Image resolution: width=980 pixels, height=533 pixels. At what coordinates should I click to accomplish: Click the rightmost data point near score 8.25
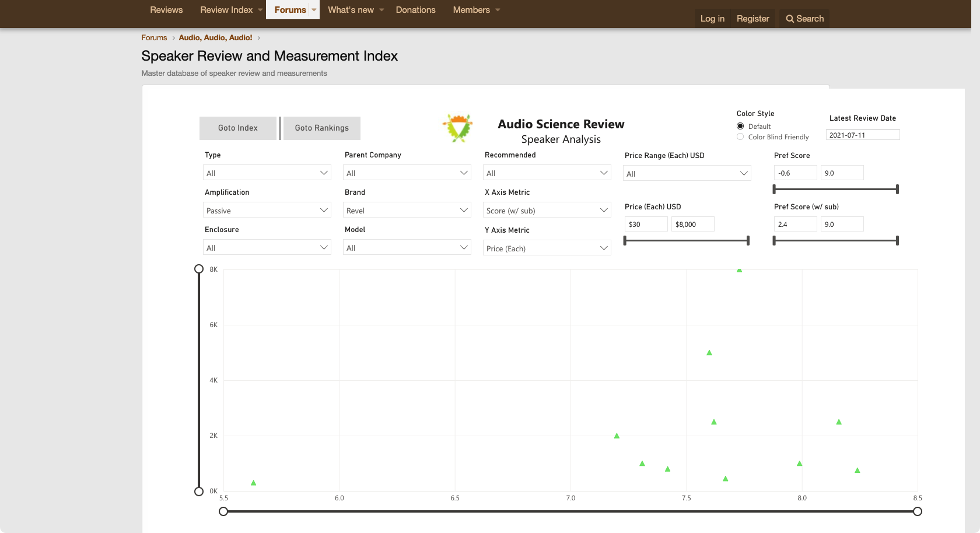click(857, 470)
